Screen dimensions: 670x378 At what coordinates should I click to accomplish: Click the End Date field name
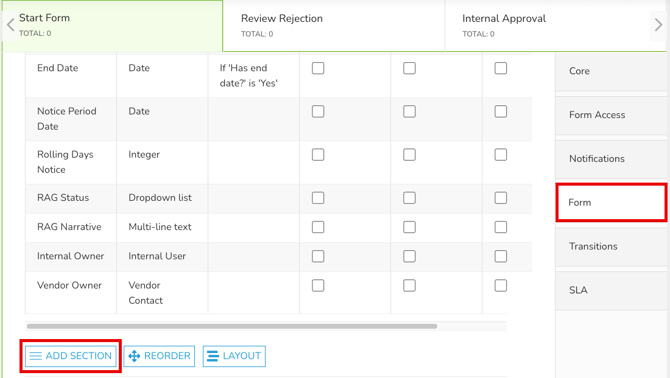(x=58, y=68)
